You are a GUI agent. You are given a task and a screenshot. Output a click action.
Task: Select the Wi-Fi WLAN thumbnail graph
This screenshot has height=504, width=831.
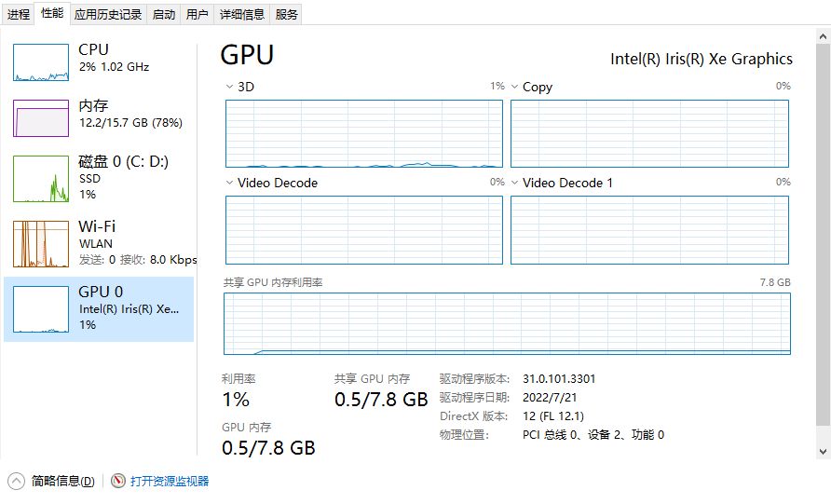point(41,244)
